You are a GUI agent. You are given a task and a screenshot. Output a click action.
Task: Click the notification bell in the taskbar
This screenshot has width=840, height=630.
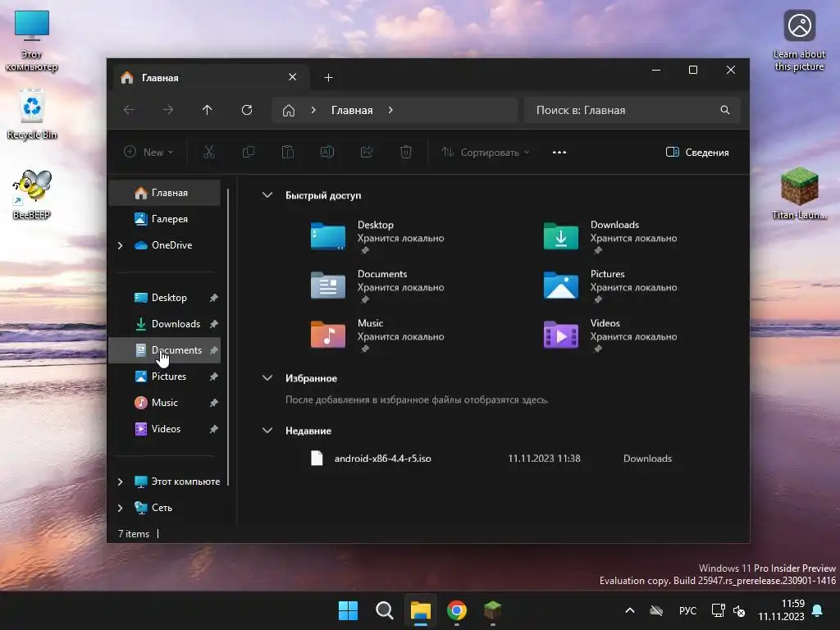tap(818, 610)
